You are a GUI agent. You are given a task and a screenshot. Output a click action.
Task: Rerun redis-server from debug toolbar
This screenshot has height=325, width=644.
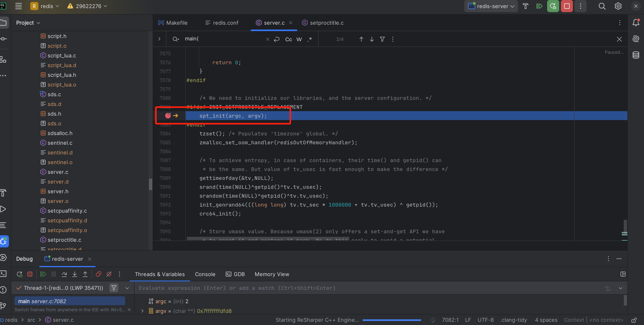pyautogui.click(x=19, y=274)
